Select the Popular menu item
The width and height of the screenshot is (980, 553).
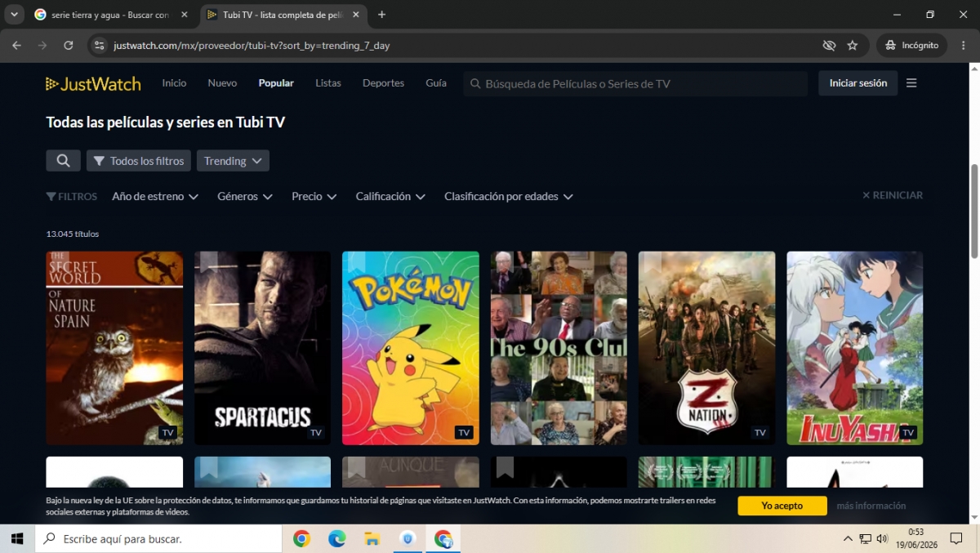[x=276, y=83]
